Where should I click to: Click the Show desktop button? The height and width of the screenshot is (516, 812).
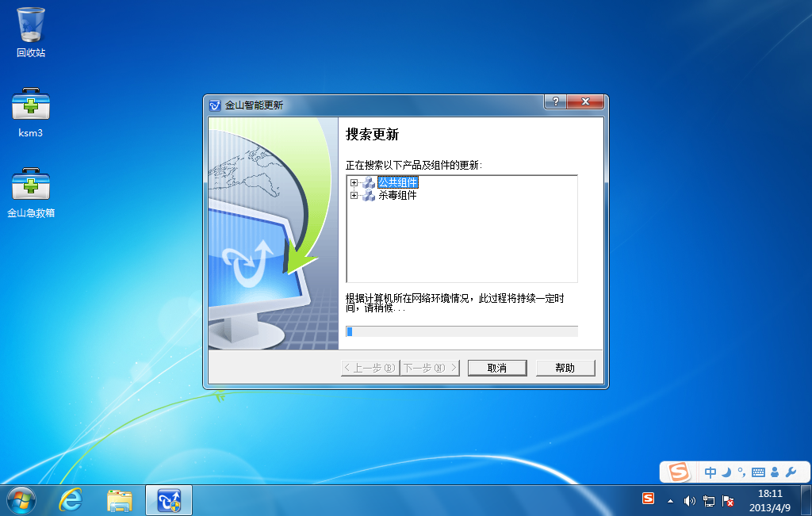[x=806, y=500]
